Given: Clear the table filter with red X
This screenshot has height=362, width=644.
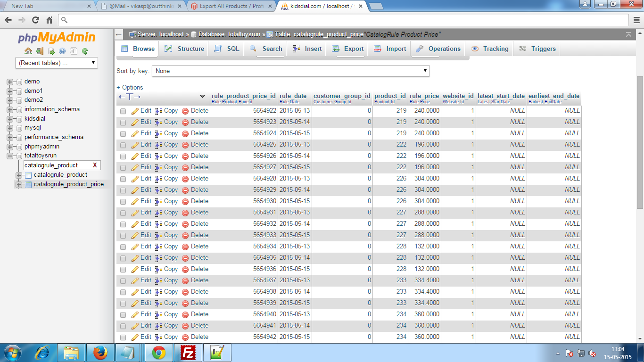Looking at the screenshot, I should (95, 165).
